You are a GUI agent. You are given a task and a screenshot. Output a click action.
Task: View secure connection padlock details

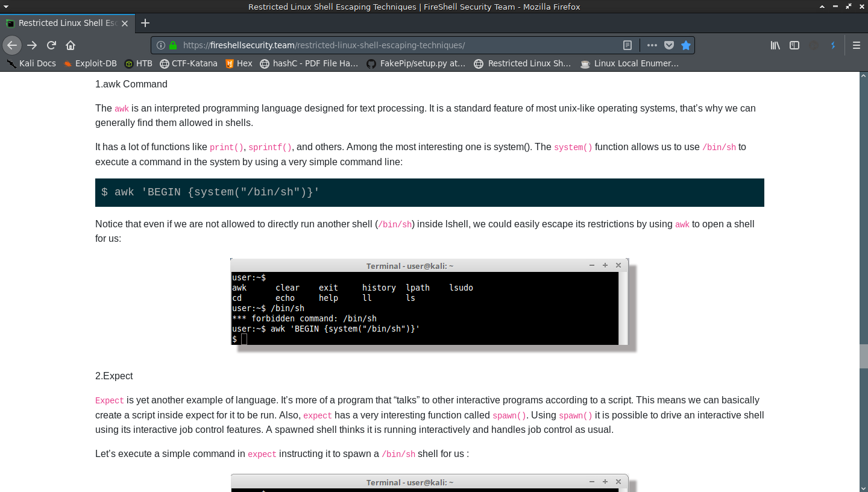pyautogui.click(x=173, y=45)
